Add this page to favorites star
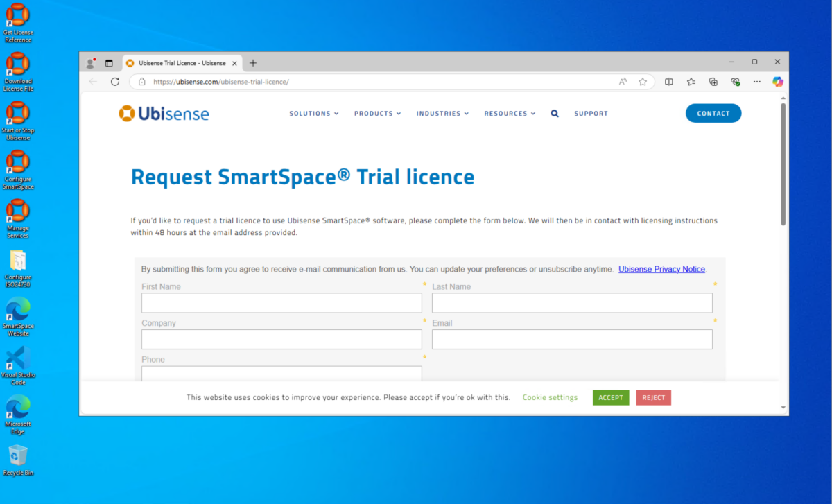The width and height of the screenshot is (832, 504). click(643, 82)
